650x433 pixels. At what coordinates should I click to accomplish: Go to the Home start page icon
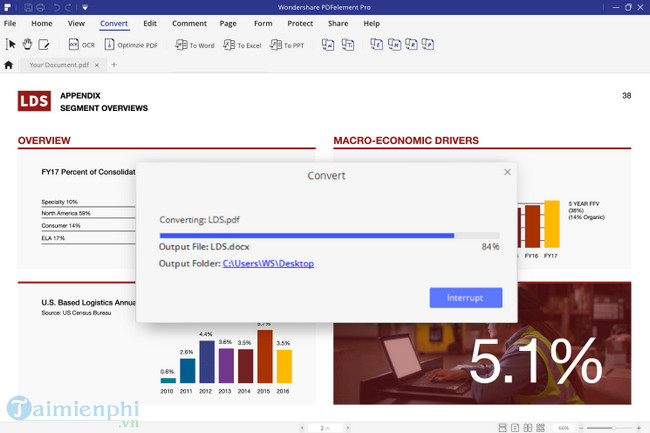pyautogui.click(x=9, y=65)
